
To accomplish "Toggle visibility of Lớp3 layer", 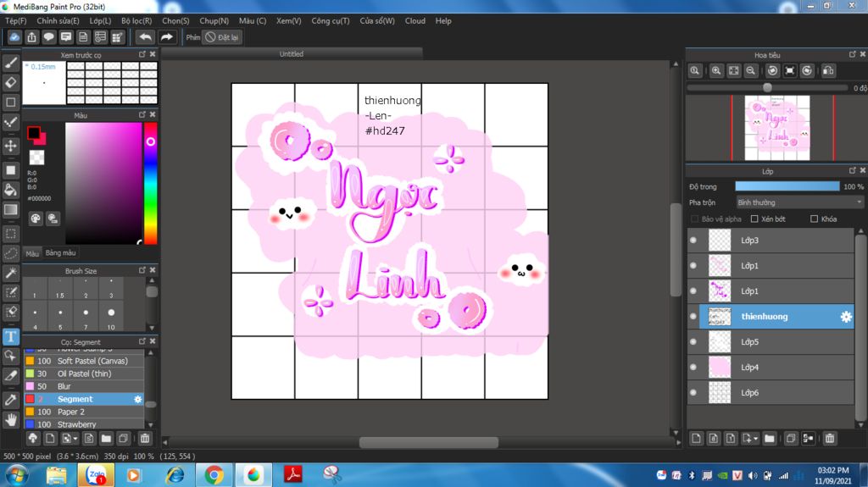I will pyautogui.click(x=693, y=241).
